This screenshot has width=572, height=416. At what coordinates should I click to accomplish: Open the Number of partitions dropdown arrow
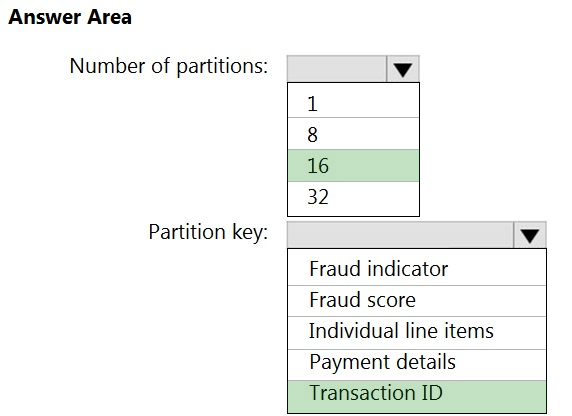pos(403,69)
